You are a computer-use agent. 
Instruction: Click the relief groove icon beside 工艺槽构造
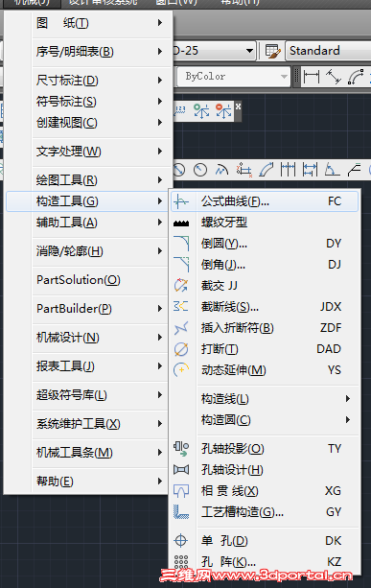(x=181, y=512)
